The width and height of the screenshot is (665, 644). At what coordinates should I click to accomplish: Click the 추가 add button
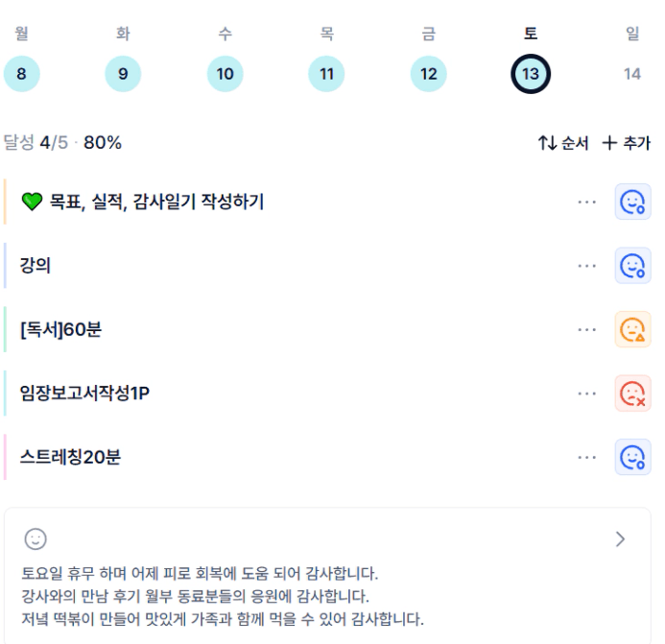tap(626, 143)
